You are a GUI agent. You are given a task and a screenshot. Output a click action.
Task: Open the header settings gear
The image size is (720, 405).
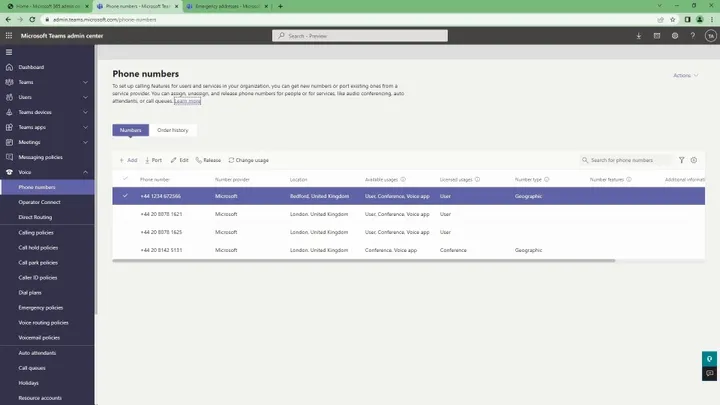[x=675, y=36]
